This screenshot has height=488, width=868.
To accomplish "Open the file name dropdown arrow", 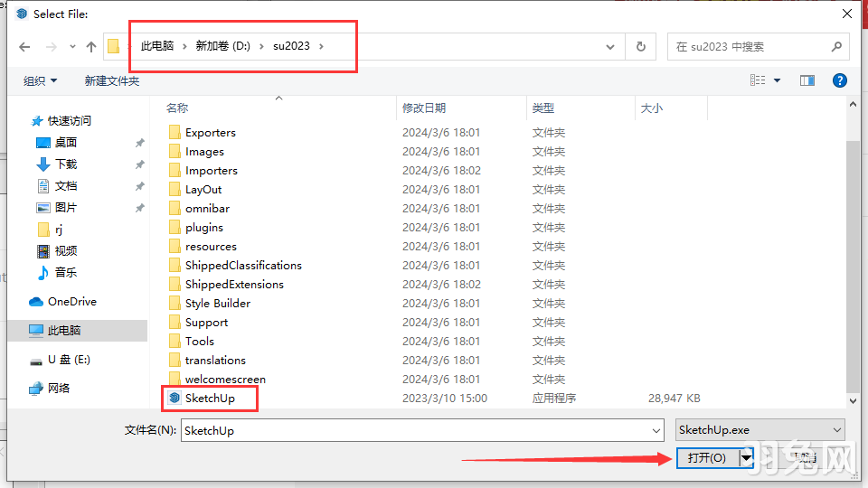I will coord(656,430).
